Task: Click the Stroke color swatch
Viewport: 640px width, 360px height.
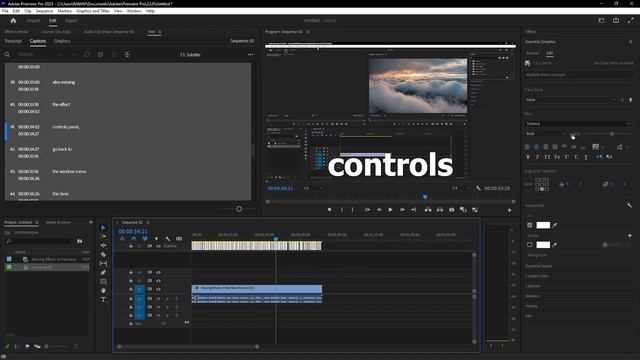Action: coord(543,244)
